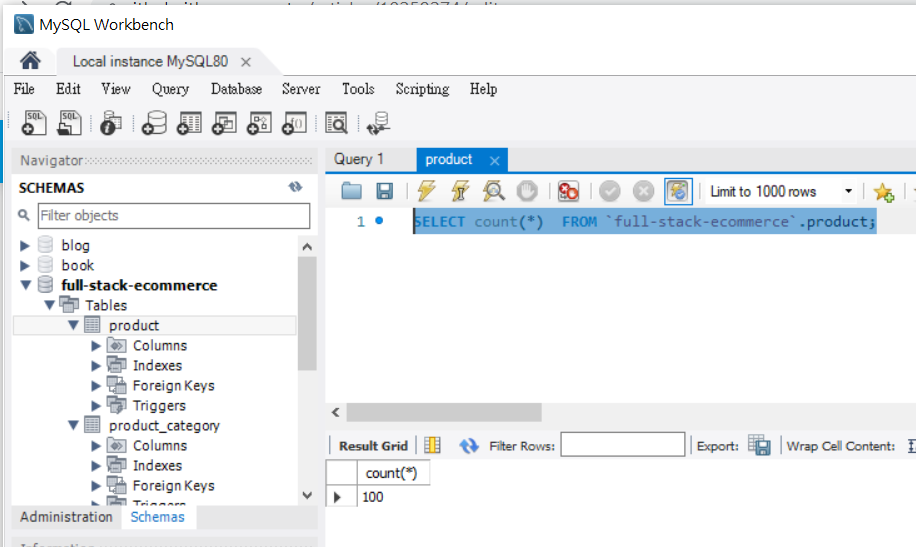Collapse the full-stack-ecommerce schema
916x547 pixels.
(26, 285)
